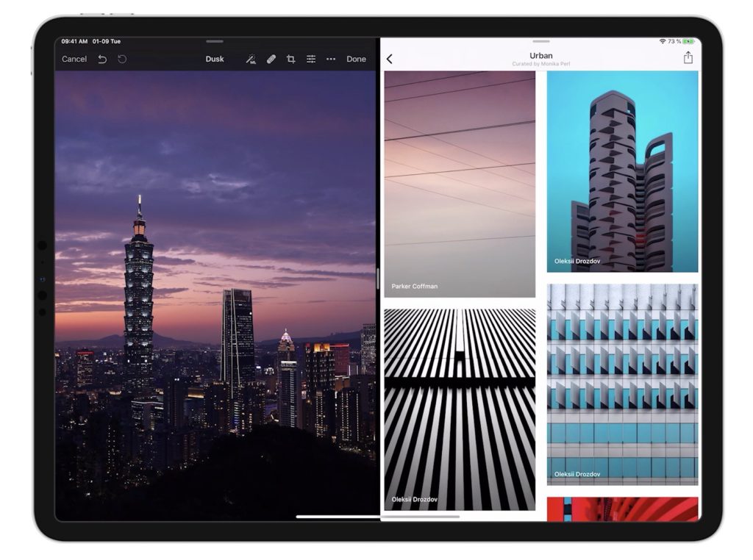Go back using the left-pointing chevron

(x=388, y=57)
